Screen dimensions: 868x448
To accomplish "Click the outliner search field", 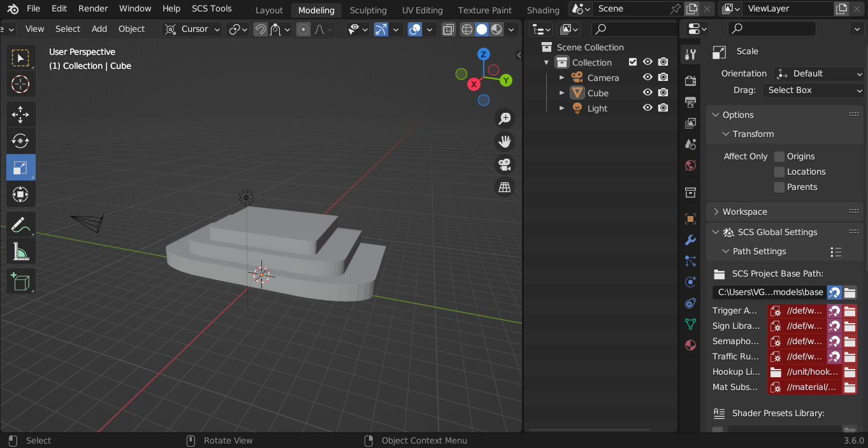I will (x=633, y=29).
